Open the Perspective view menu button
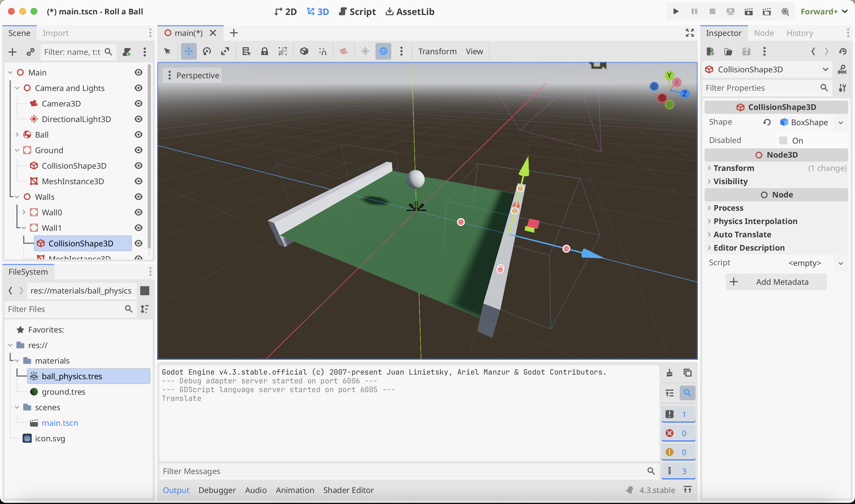 coord(193,75)
